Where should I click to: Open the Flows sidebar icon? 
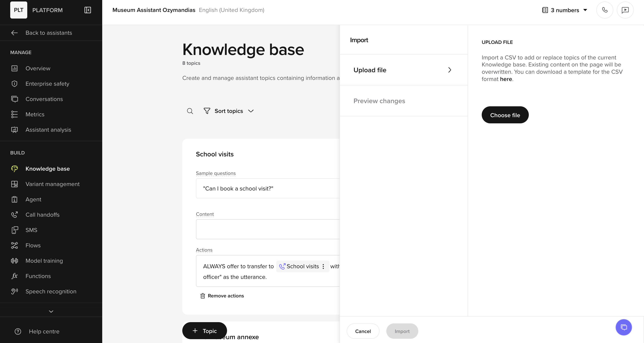14,245
